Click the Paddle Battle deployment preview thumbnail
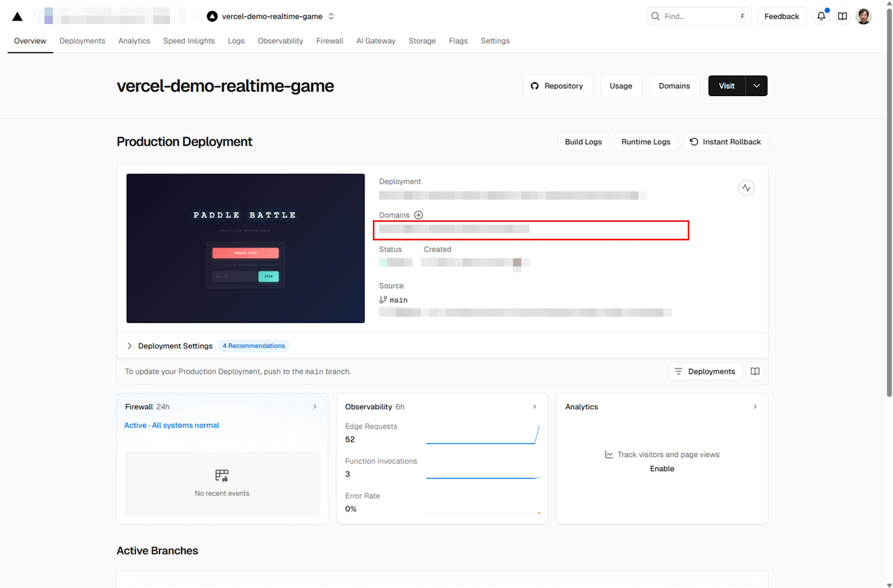 (x=245, y=248)
